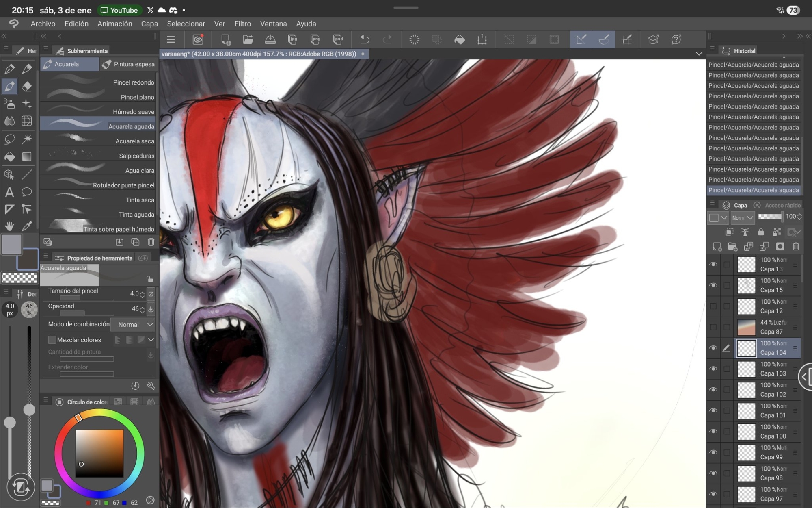Create a new raster layer
The height and width of the screenshot is (508, 812).
click(717, 247)
